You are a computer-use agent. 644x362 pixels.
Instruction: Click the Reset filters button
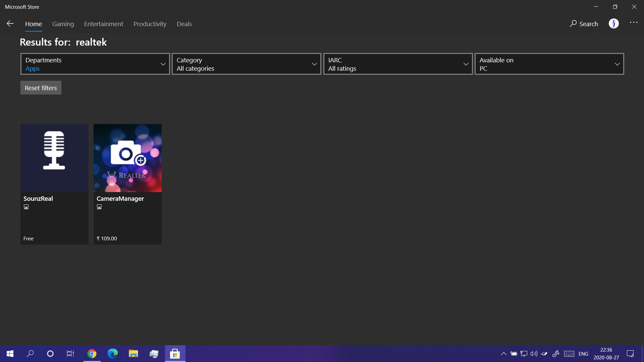41,88
